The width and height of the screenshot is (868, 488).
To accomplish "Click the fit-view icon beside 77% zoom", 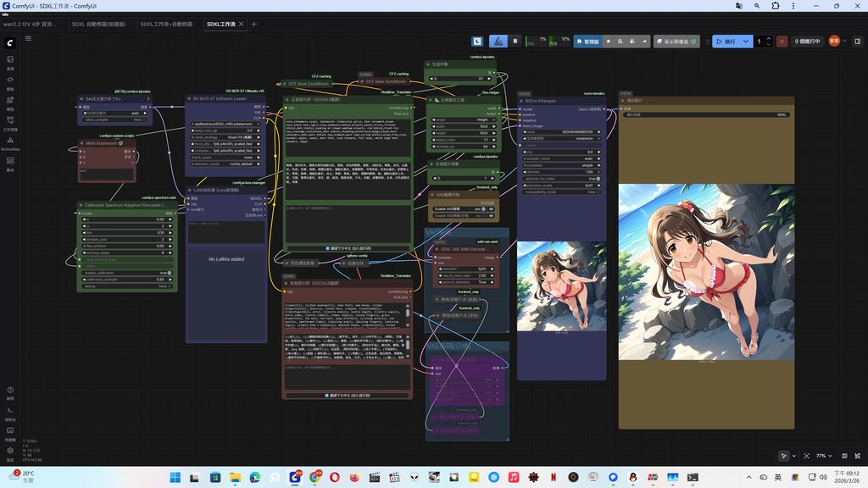I will [x=807, y=456].
